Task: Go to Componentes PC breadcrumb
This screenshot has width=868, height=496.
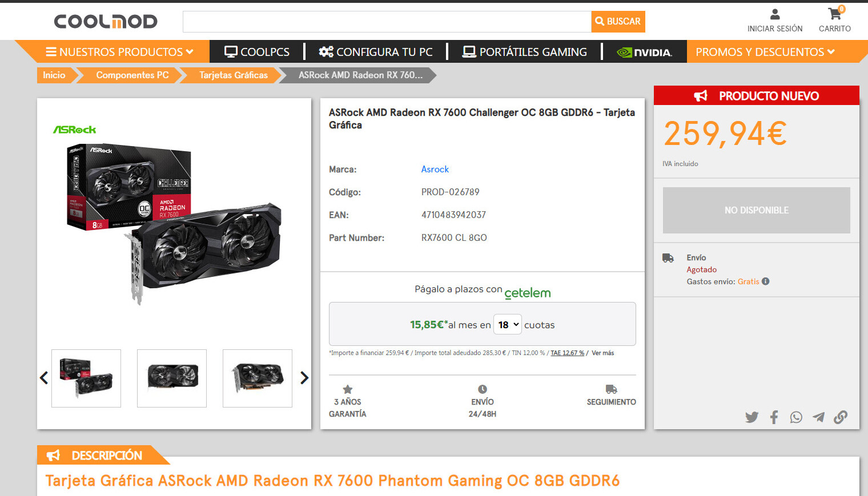Action: 132,75
